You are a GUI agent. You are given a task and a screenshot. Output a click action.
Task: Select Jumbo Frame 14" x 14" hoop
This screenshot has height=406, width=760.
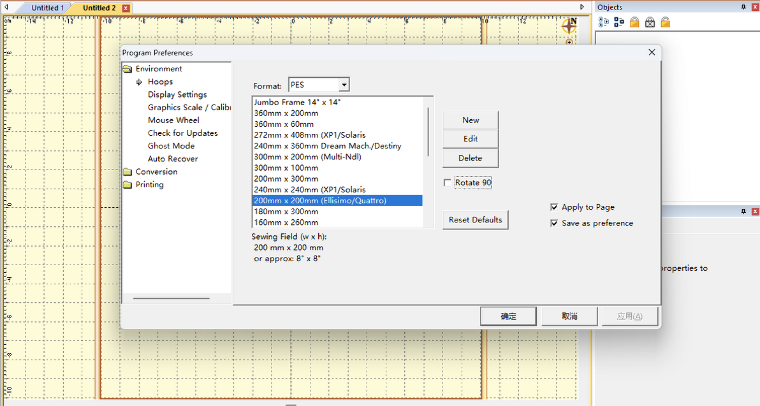tap(337, 102)
